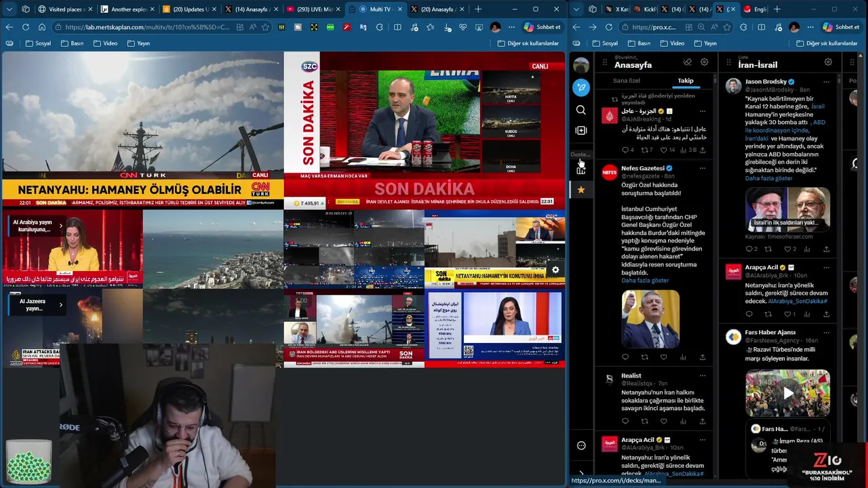Clear the Anasayfa column with eraser icon

pos(688,62)
